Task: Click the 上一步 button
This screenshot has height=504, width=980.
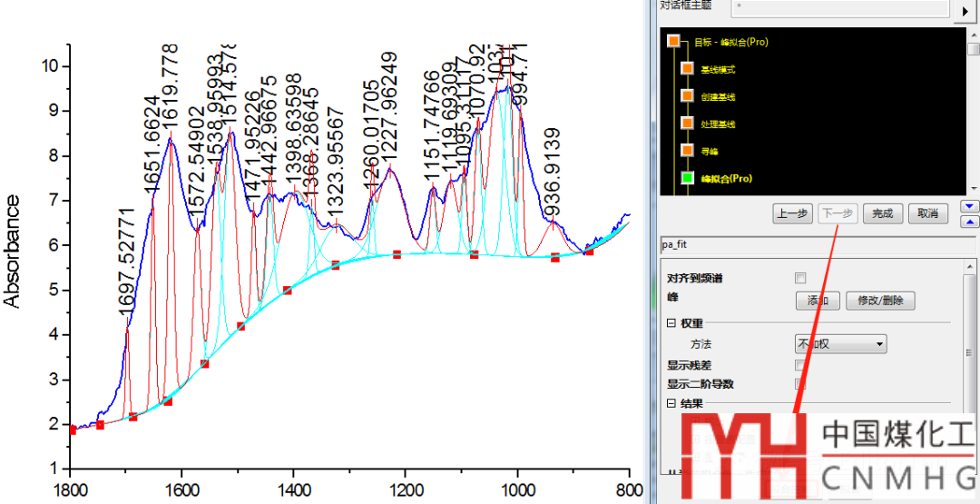Action: [x=792, y=214]
